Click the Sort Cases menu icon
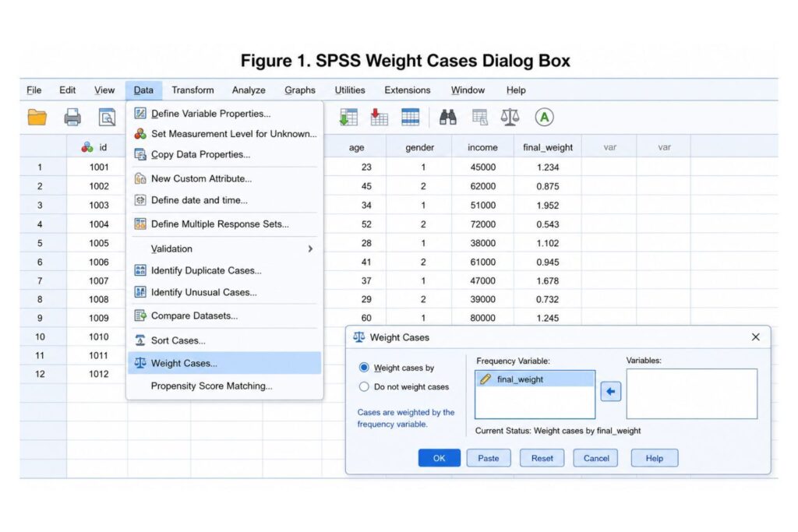This screenshot has width=798, height=532. coord(140,340)
